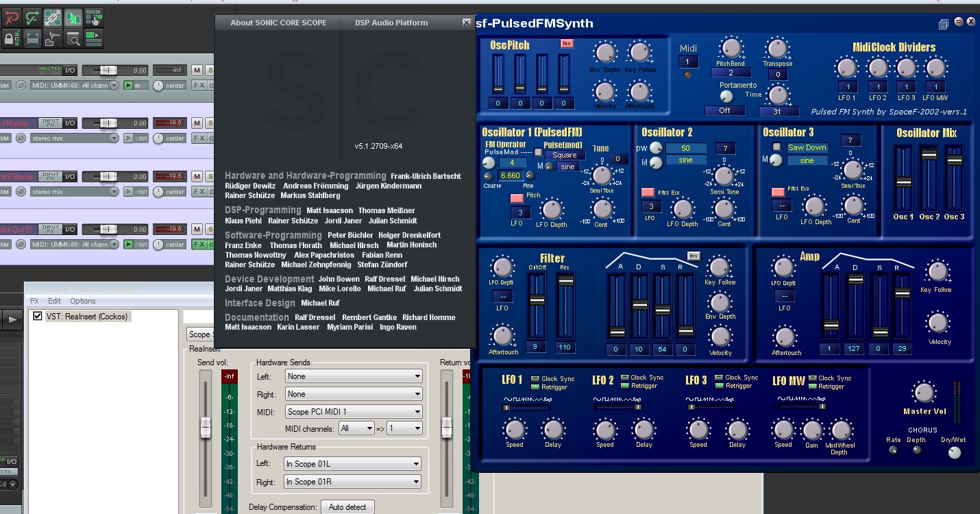Open the Hardware Sends Left dropdown
This screenshot has width=980, height=514.
pyautogui.click(x=354, y=376)
